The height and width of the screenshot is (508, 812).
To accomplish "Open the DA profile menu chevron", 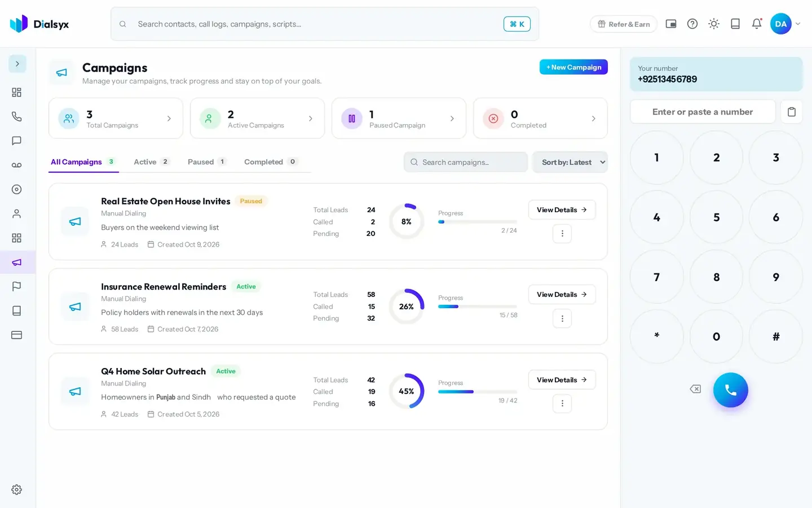I will click(x=798, y=24).
